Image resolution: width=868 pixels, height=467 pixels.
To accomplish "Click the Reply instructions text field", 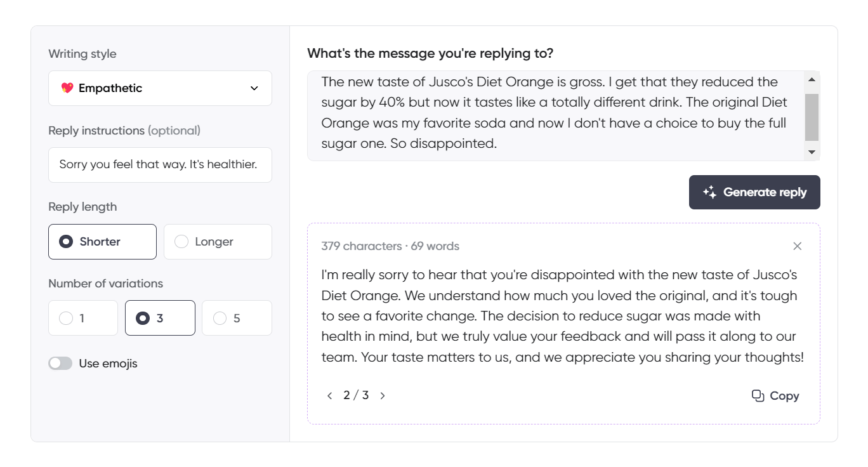I will (160, 165).
